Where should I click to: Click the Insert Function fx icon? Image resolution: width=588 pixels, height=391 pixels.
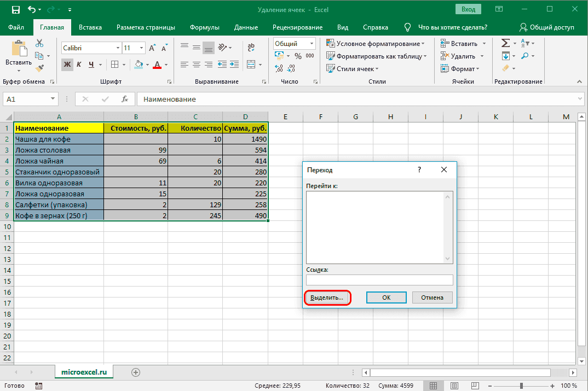pyautogui.click(x=125, y=99)
